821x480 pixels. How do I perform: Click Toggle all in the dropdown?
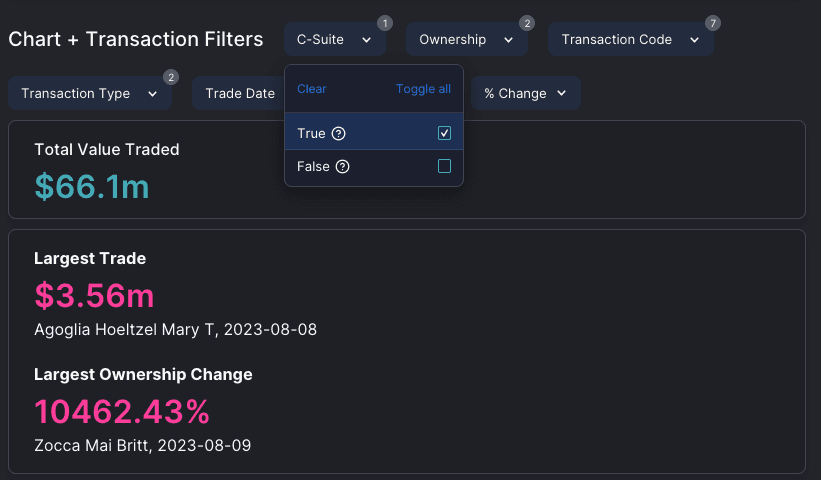(x=423, y=89)
